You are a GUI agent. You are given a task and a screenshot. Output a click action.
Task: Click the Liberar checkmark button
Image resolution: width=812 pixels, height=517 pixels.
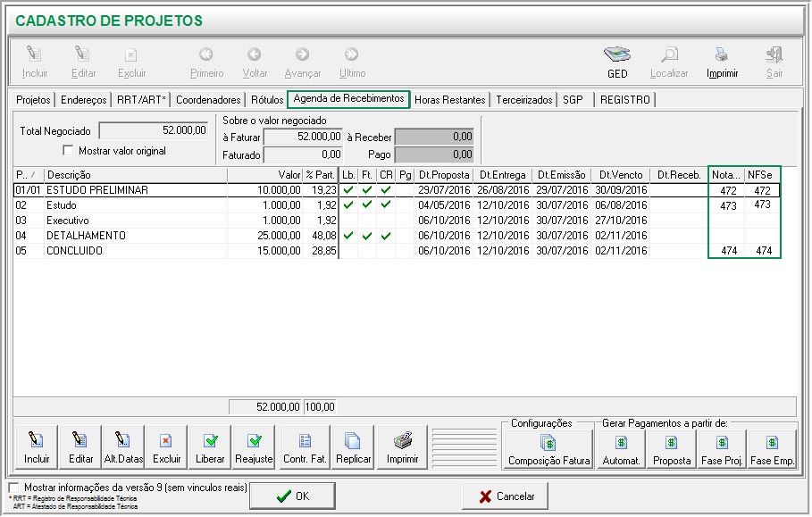pyautogui.click(x=210, y=447)
